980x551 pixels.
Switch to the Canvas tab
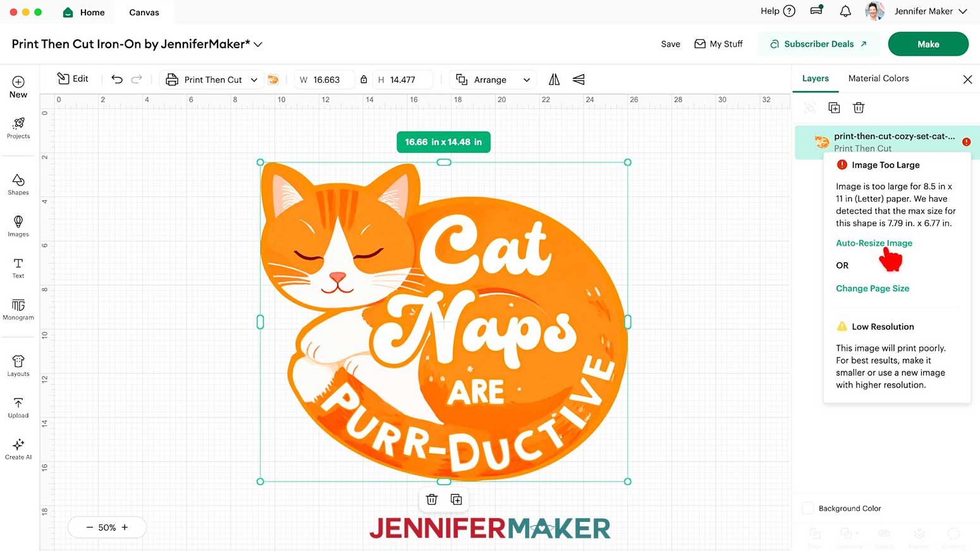[x=144, y=12]
